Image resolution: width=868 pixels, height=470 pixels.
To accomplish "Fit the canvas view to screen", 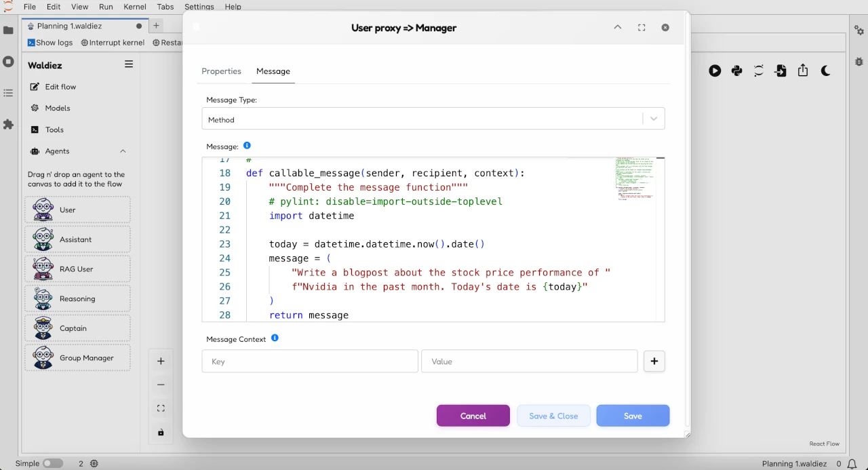I will coord(161,408).
